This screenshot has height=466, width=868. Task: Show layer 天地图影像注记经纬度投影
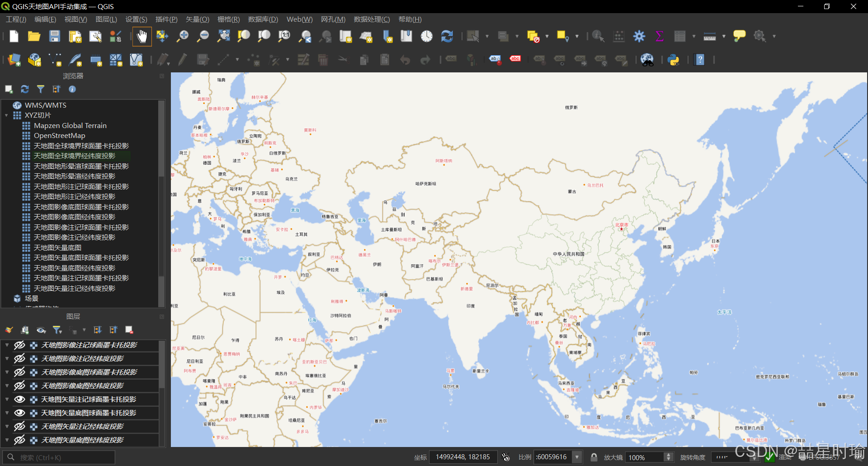coord(19,359)
